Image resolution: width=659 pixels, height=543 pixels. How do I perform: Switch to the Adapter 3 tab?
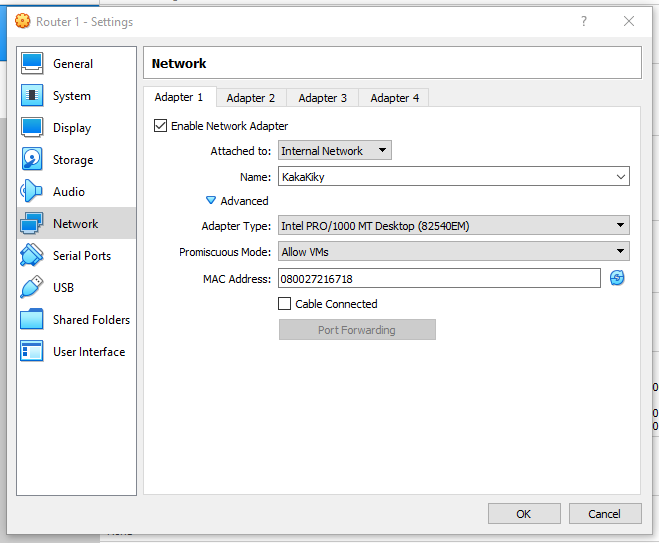323,98
